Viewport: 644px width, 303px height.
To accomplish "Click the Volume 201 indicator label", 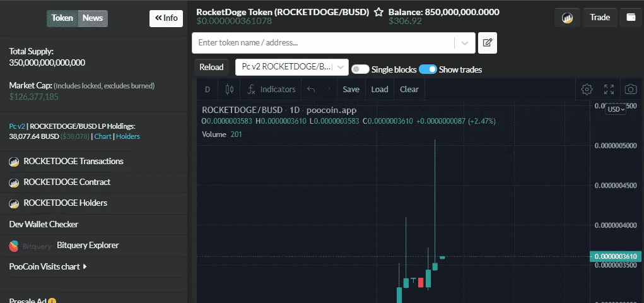I will (x=222, y=134).
